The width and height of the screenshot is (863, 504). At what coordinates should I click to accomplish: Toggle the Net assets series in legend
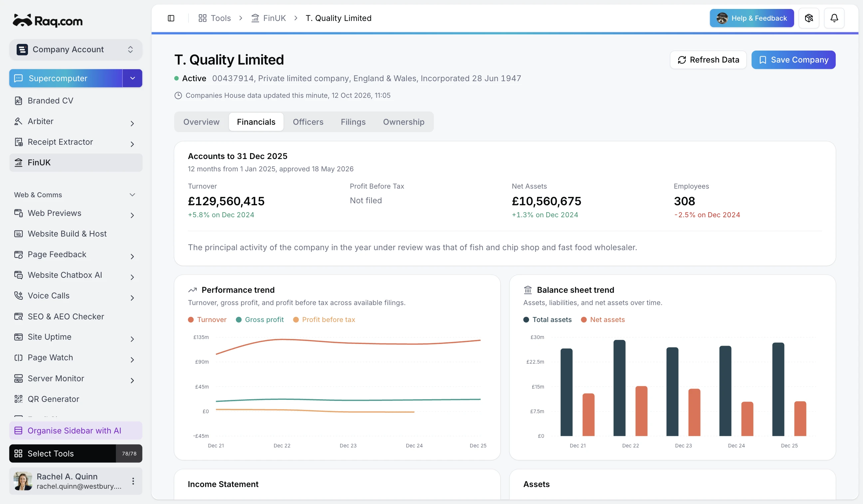point(603,320)
